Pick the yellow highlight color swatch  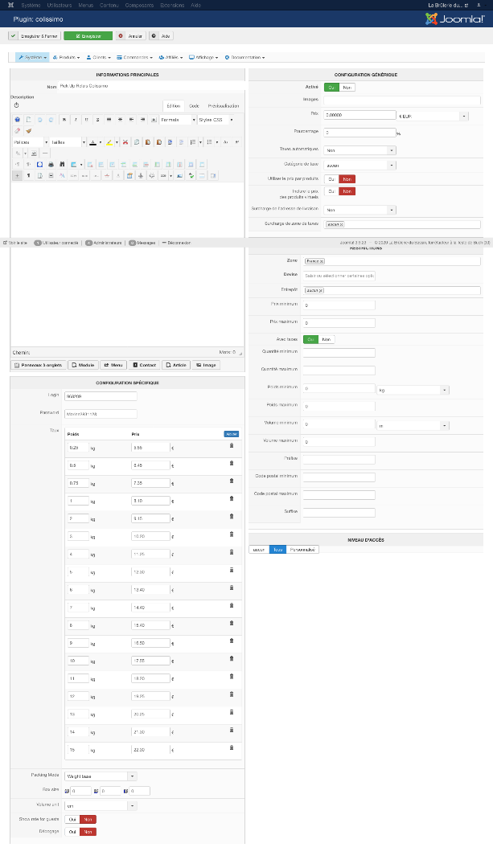point(109,142)
